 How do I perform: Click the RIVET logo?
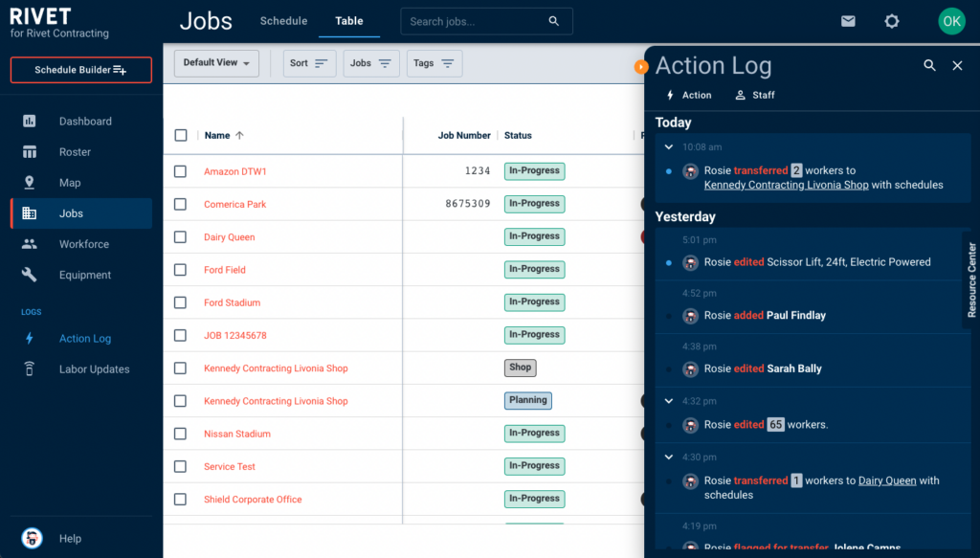pos(40,16)
